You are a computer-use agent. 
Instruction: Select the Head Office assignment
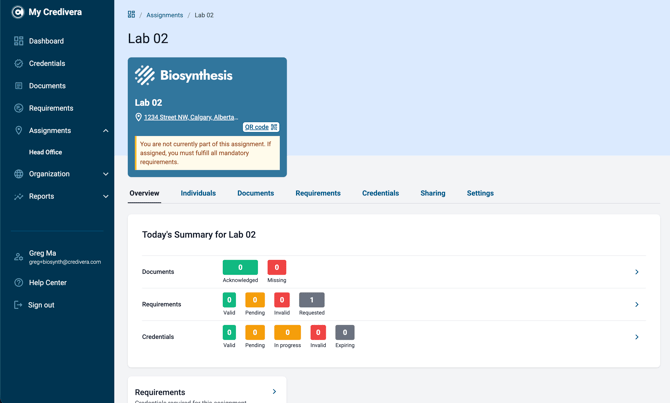(x=45, y=152)
